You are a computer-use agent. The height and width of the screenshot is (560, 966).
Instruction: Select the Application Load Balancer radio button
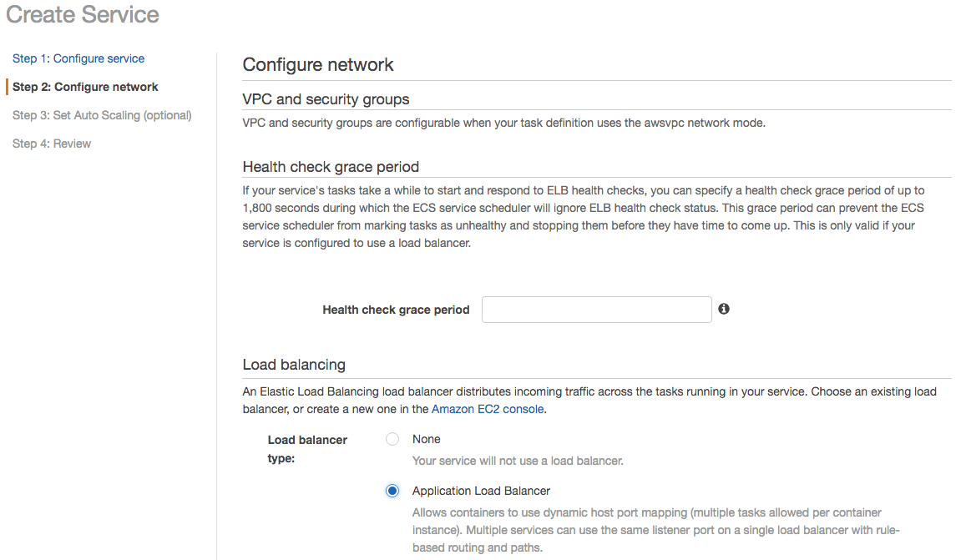[392, 491]
